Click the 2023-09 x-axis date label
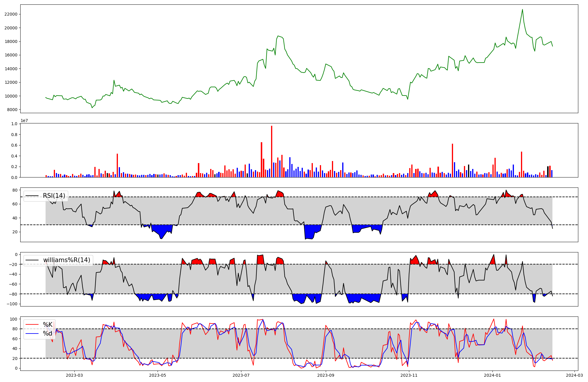The width and height of the screenshot is (588, 382). tap(326, 375)
